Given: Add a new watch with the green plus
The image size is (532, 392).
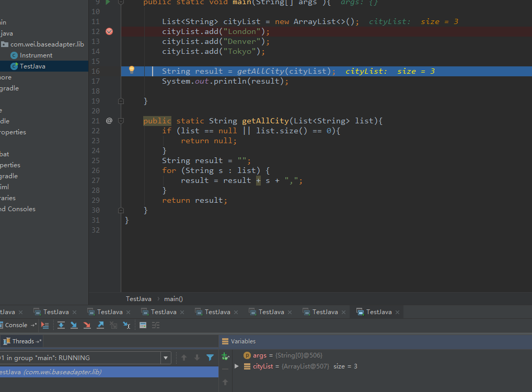Looking at the screenshot, I should point(225,356).
